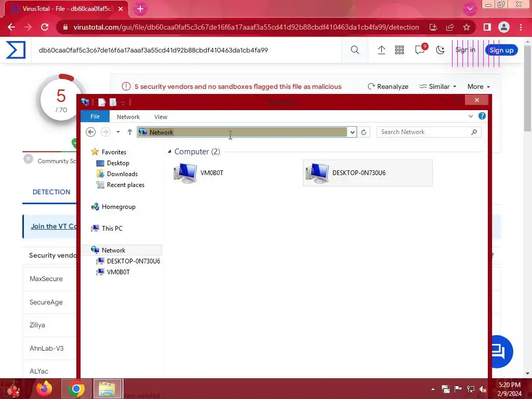
Task: Click the Explorer help question icon
Action: tap(482, 116)
